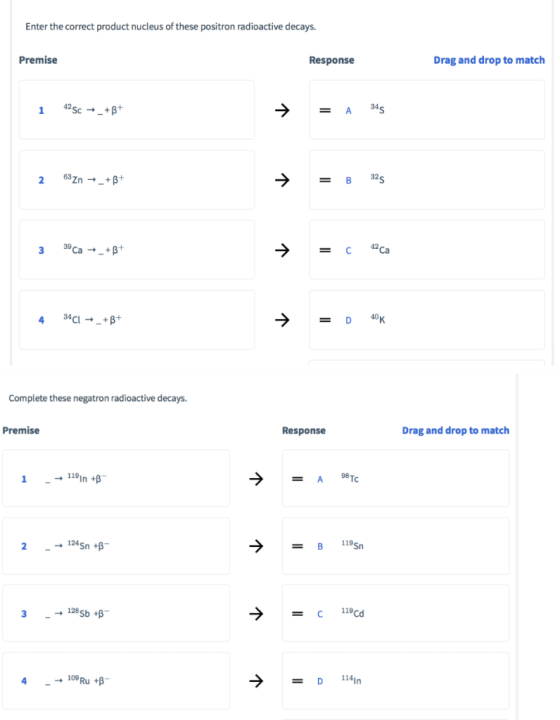Select response card D containing 40K

pos(427,320)
